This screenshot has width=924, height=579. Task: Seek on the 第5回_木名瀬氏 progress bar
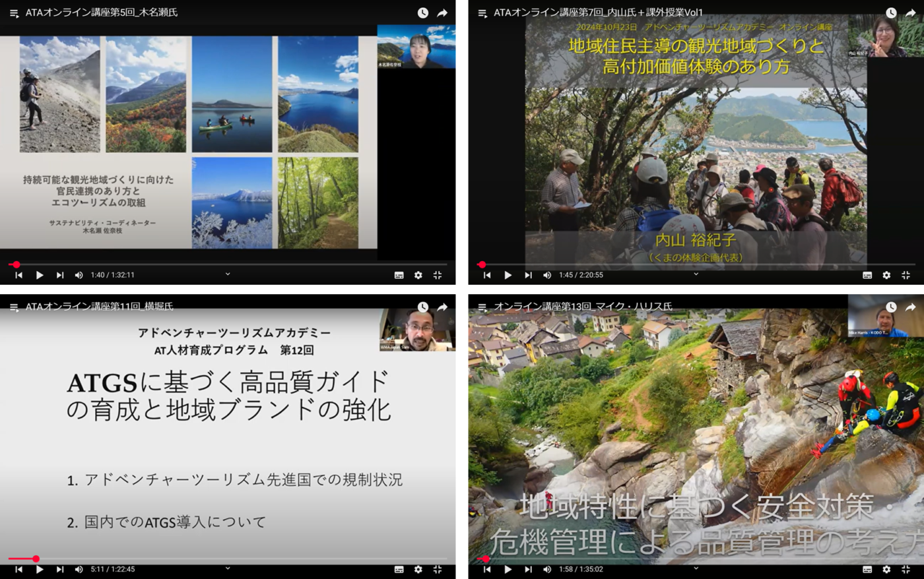click(x=228, y=264)
